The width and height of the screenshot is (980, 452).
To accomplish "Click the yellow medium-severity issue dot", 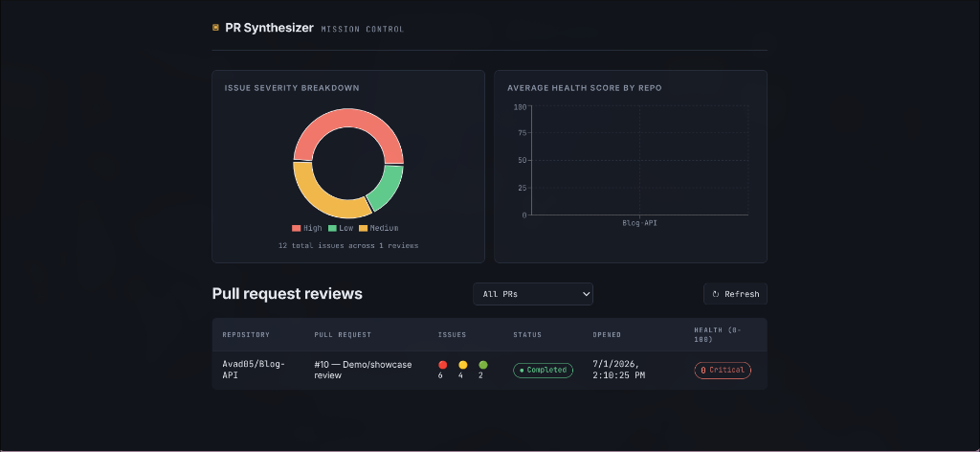I will 462,365.
